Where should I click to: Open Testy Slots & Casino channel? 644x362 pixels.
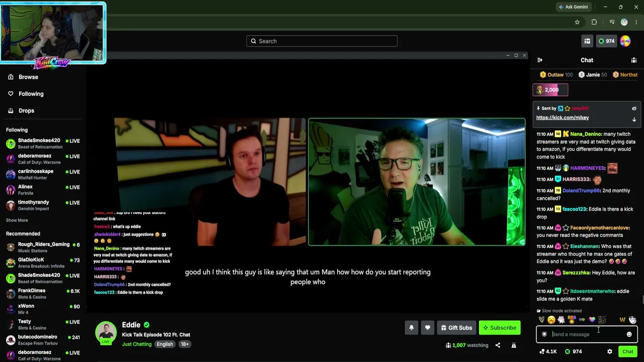click(43, 324)
